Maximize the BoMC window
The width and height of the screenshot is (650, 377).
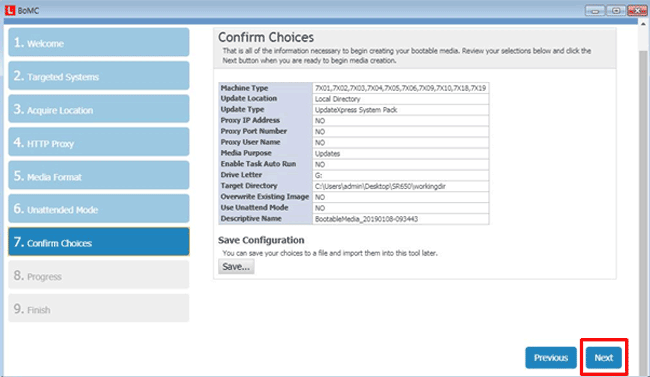[616, 11]
